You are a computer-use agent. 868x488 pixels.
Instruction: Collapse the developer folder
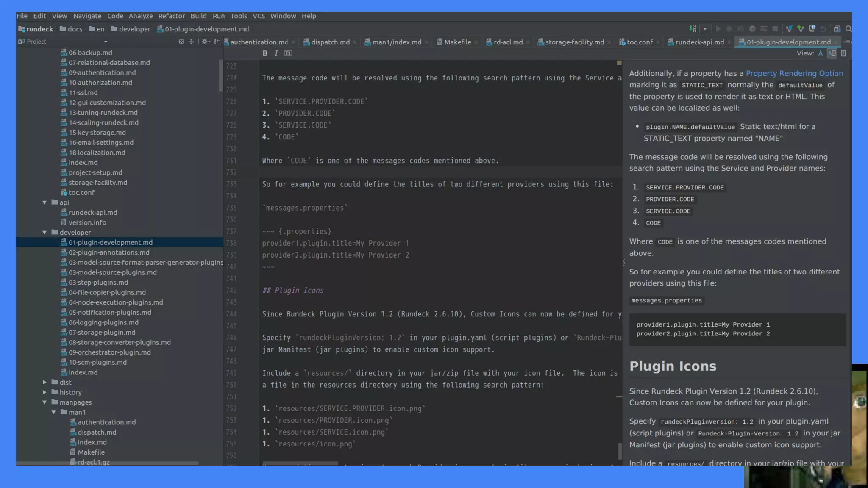click(x=45, y=233)
